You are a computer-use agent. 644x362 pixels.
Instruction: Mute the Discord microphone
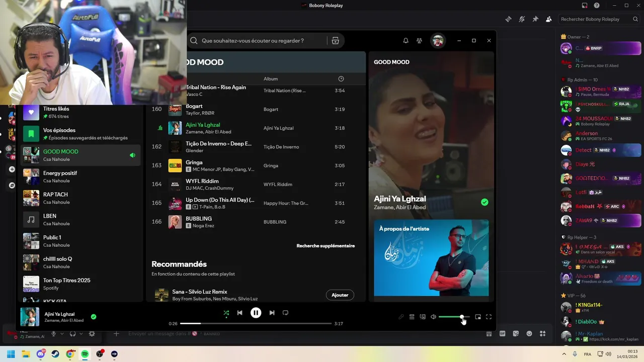[53, 334]
